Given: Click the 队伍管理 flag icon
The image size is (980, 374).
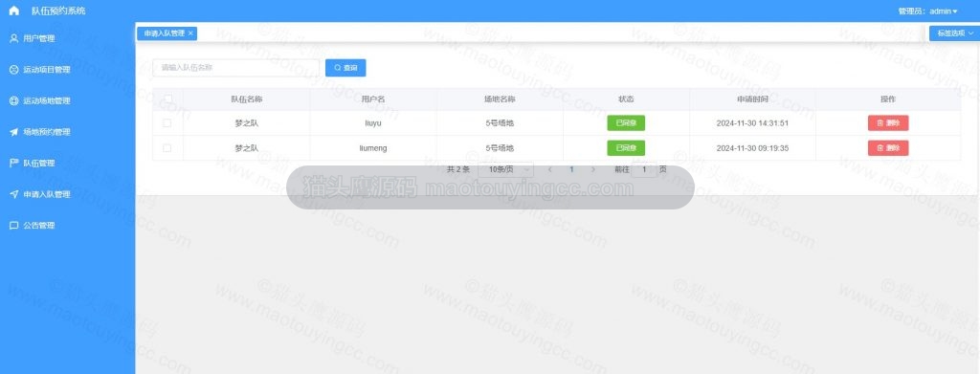Looking at the screenshot, I should tap(13, 163).
